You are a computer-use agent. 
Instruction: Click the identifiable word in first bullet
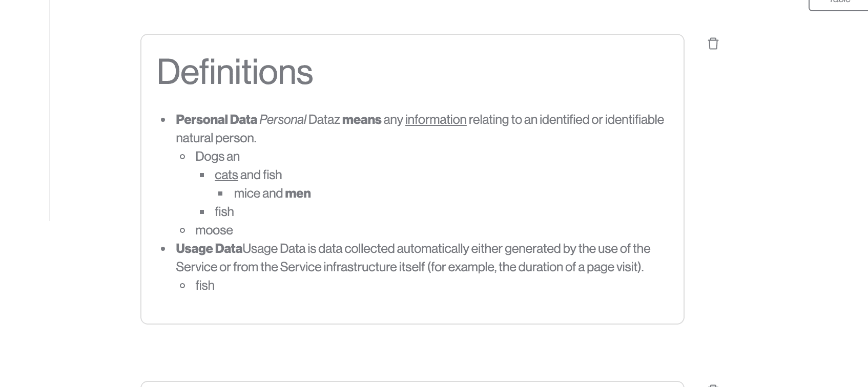[634, 119]
